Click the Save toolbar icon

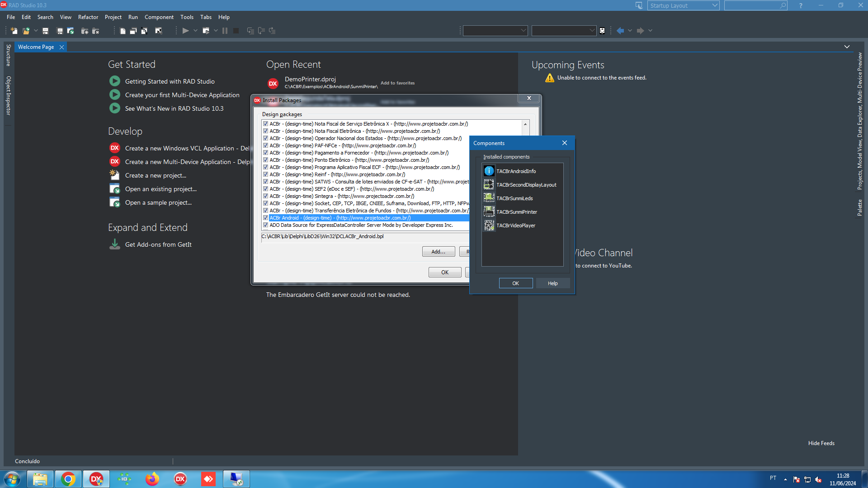(45, 31)
